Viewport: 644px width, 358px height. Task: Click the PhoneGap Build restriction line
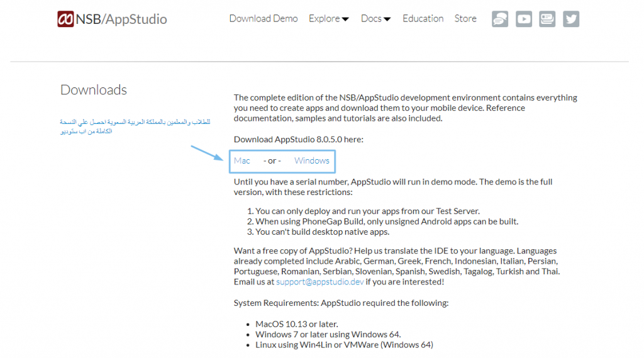pos(387,221)
